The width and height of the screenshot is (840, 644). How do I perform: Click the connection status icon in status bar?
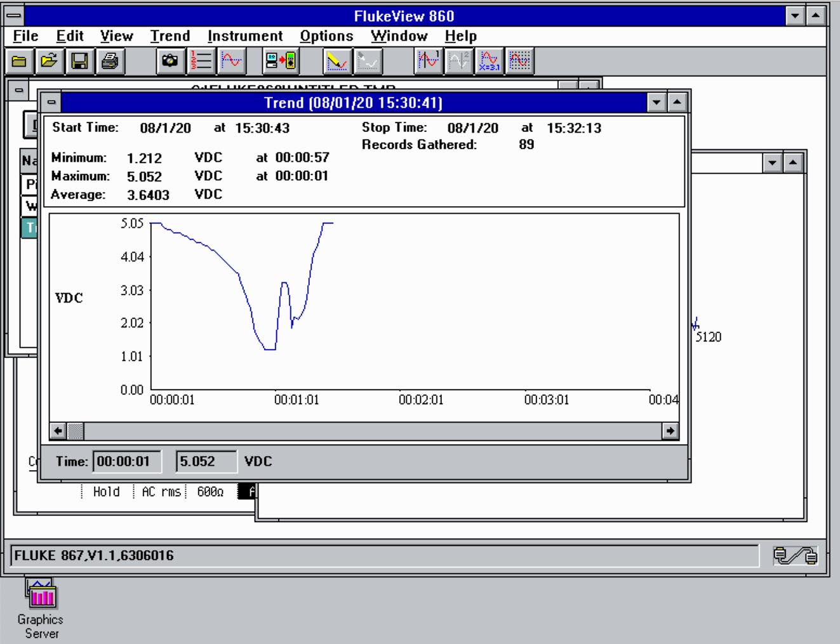click(795, 556)
